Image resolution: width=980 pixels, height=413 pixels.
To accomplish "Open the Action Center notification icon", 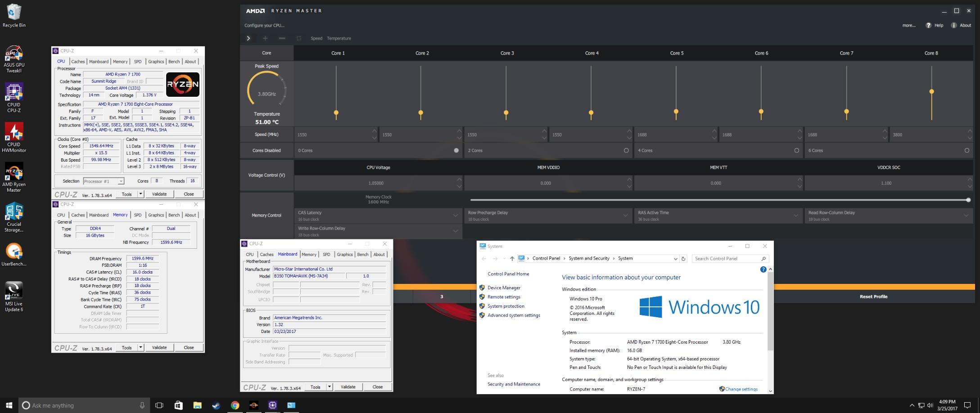I will [967, 405].
